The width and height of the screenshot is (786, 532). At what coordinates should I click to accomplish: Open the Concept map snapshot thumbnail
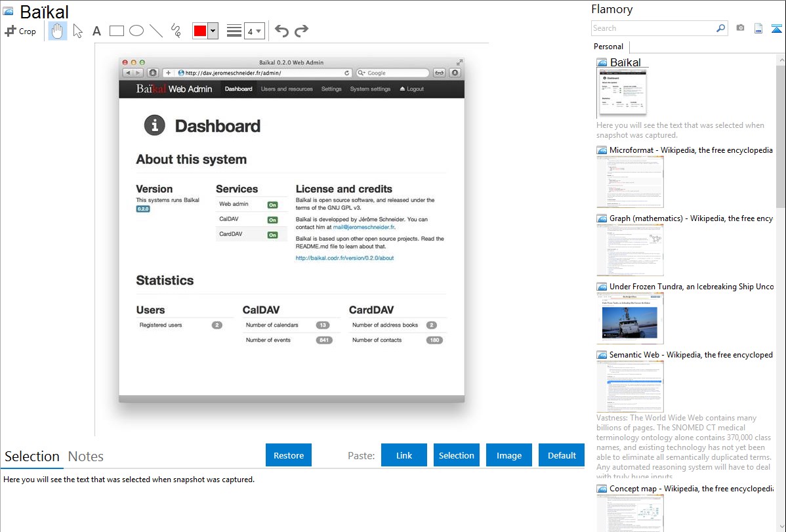(630, 514)
